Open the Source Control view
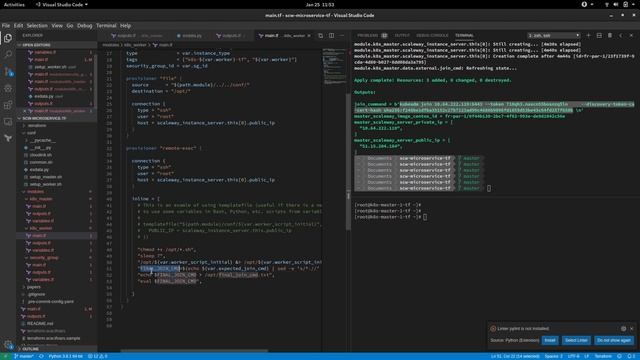640x360 pixels. point(8,71)
